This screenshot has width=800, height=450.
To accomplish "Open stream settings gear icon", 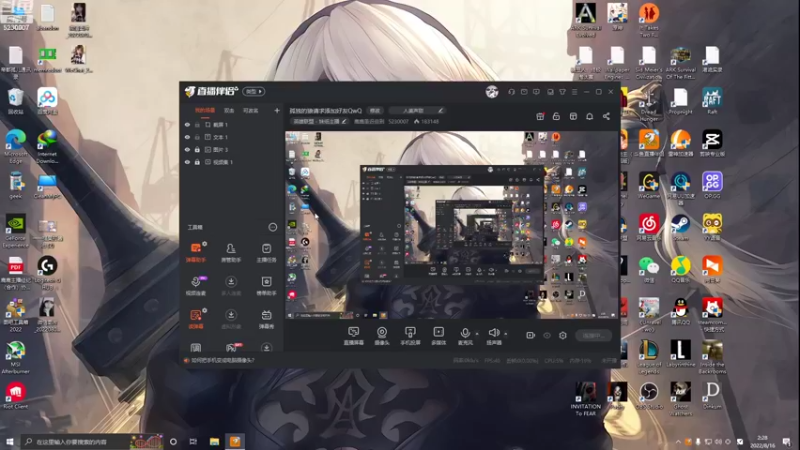I will [x=563, y=335].
